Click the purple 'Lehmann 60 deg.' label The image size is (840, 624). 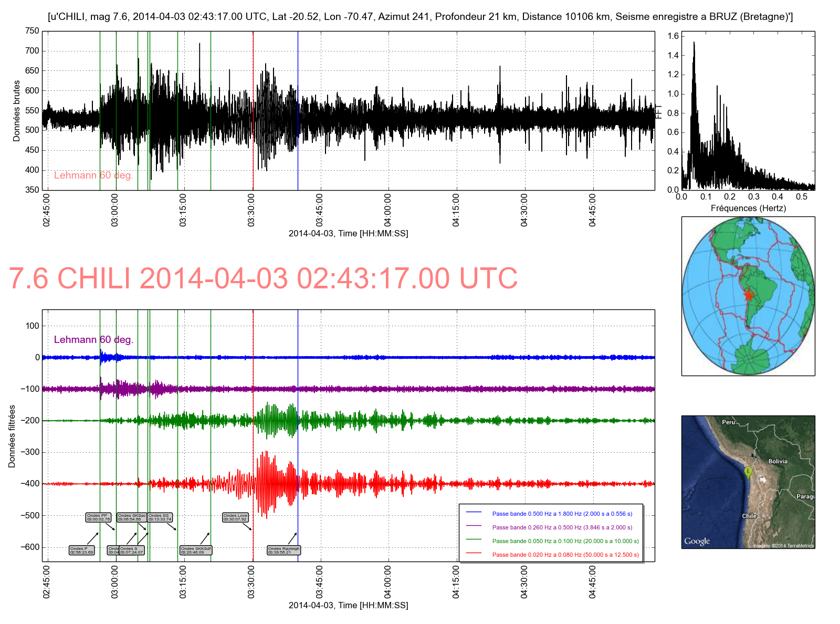[x=93, y=340]
